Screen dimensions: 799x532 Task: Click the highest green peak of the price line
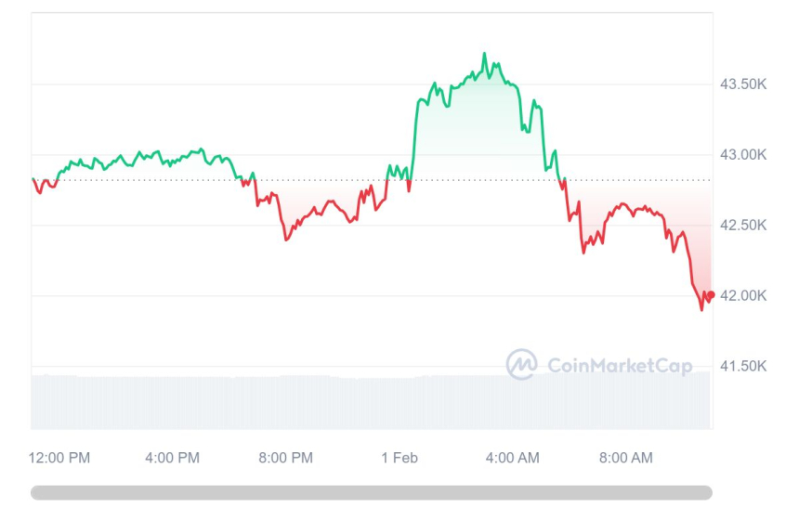coord(484,55)
